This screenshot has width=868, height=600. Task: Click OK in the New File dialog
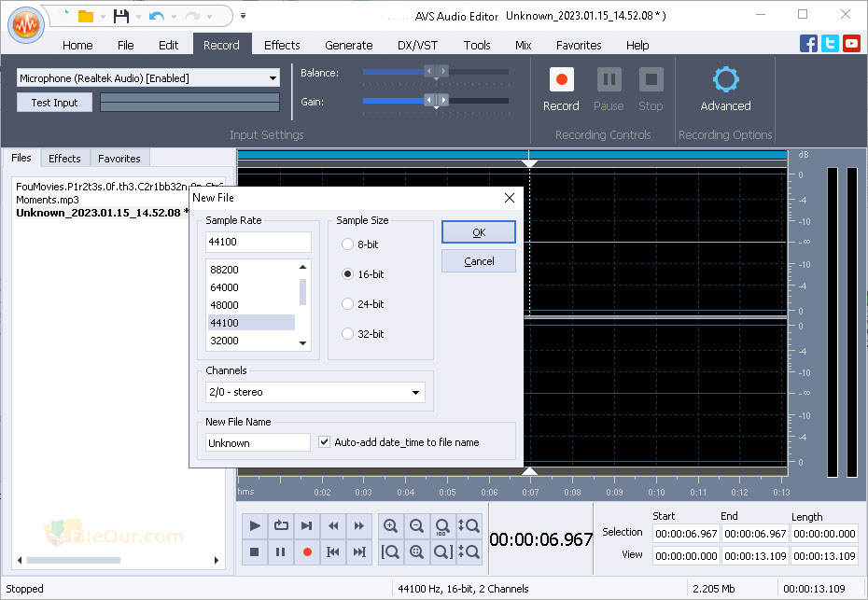point(479,232)
